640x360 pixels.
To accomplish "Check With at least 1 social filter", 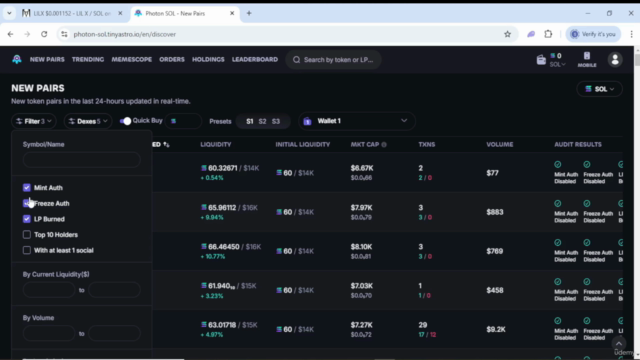I will pos(27,250).
